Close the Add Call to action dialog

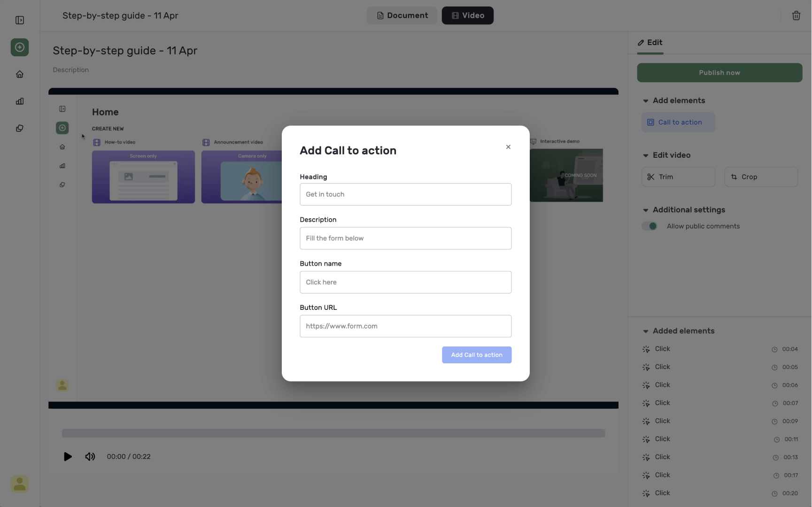[x=508, y=147]
